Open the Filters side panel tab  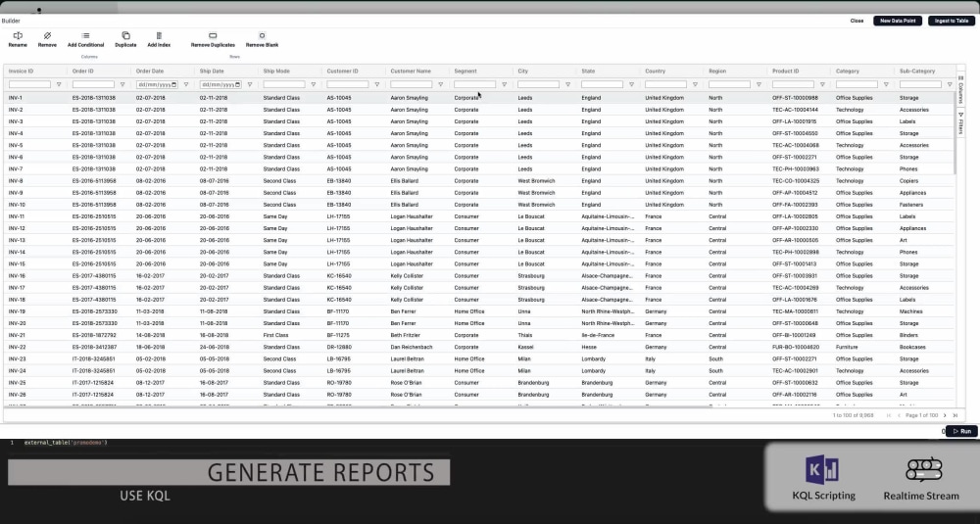(x=961, y=123)
